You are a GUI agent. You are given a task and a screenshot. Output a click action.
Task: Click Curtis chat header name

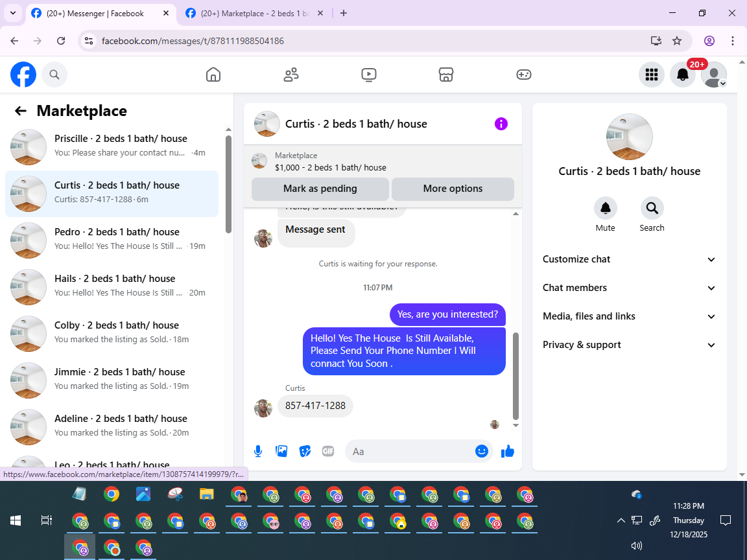(x=356, y=124)
